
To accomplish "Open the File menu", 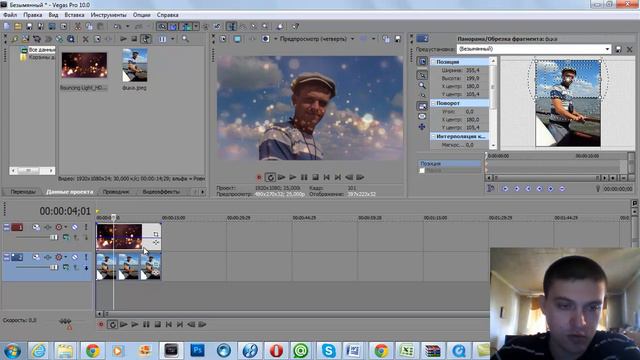I will coord(10,15).
